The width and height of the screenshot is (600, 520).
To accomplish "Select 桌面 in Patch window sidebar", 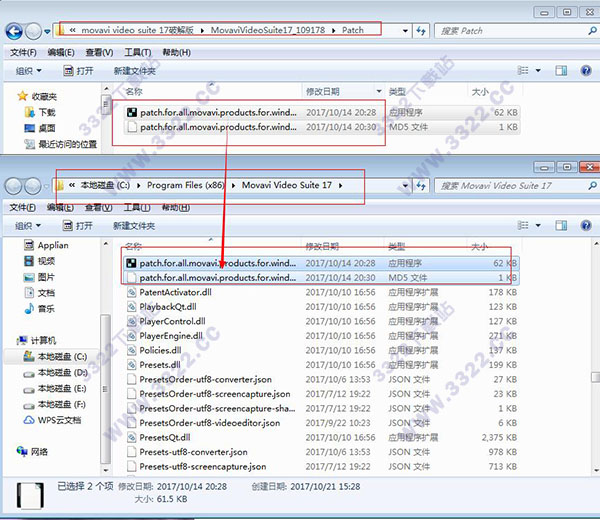I will 40,128.
